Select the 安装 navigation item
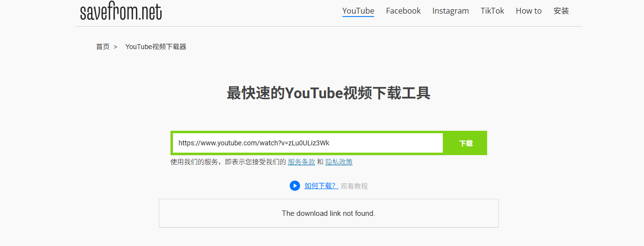644x246 pixels. (x=561, y=11)
